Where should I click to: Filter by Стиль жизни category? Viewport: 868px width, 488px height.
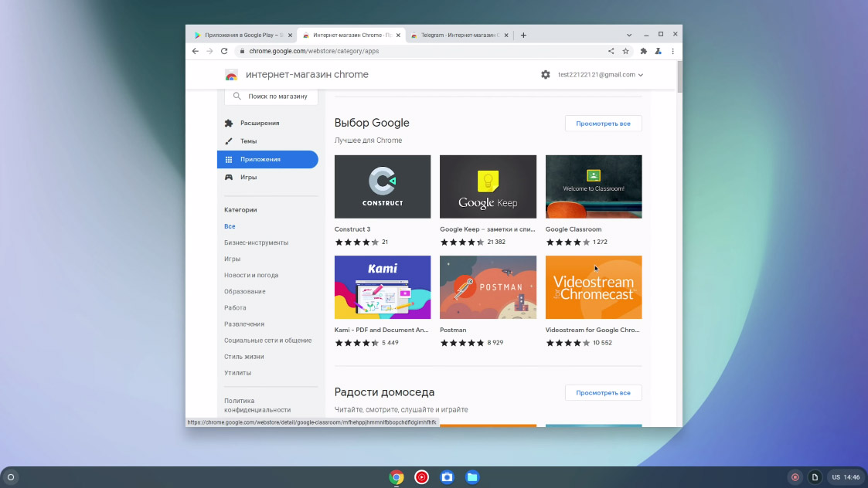click(x=244, y=357)
